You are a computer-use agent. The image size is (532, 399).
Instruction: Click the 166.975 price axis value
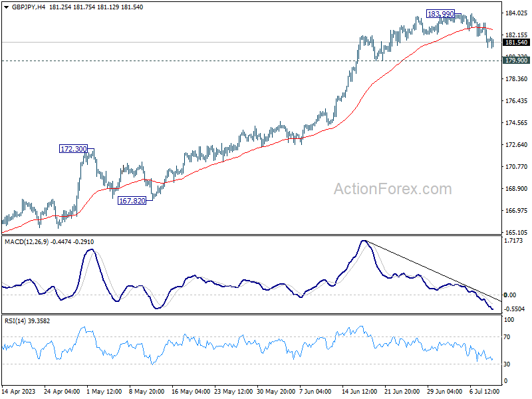point(517,211)
